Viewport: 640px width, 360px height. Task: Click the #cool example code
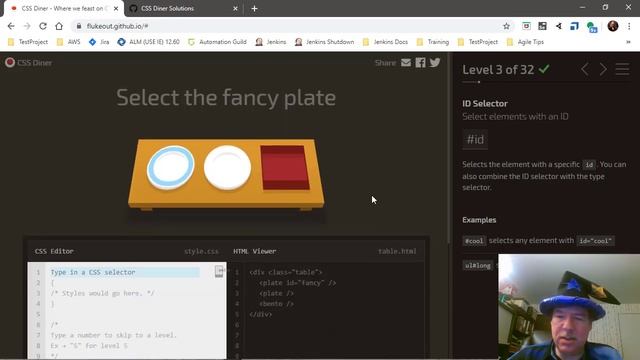[x=474, y=241]
